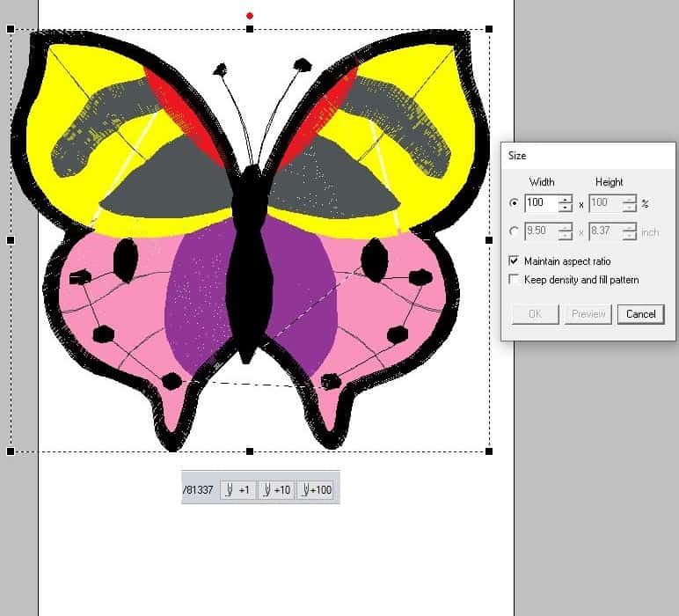Click the Preview button in the Size dialog
The height and width of the screenshot is (616, 679).
coord(588,314)
